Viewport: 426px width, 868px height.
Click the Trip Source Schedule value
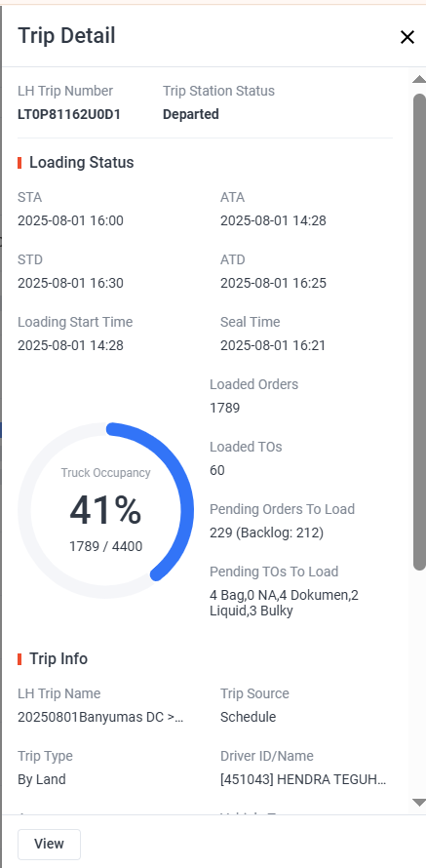[x=248, y=717]
